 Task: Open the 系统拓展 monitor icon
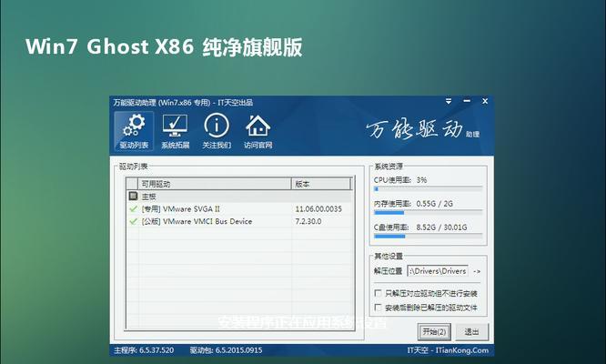point(175,131)
